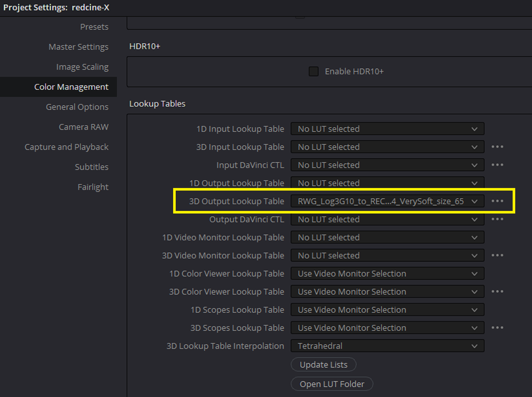This screenshot has width=532, height=397.
Task: Change 3D Lookup Table Interpolation from Tetrahedral
Action: (x=388, y=346)
